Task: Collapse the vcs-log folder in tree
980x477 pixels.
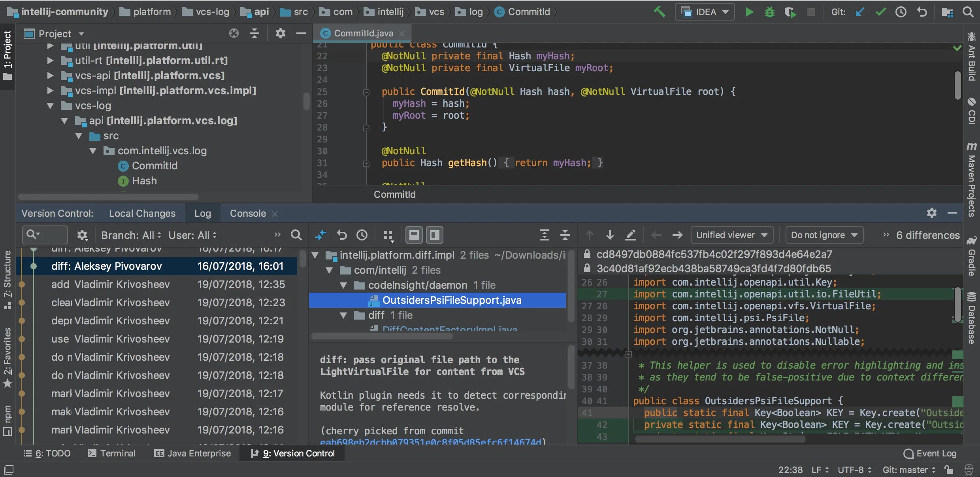Action: (50, 106)
